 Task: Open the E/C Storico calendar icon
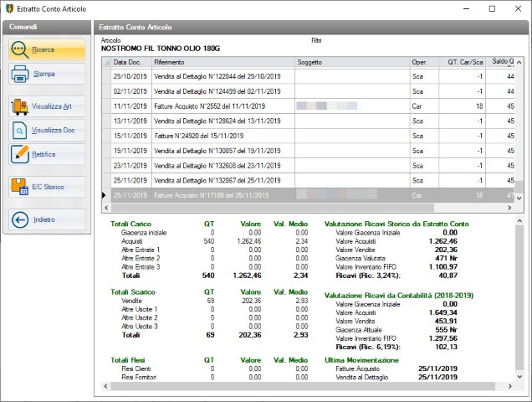pos(21,187)
